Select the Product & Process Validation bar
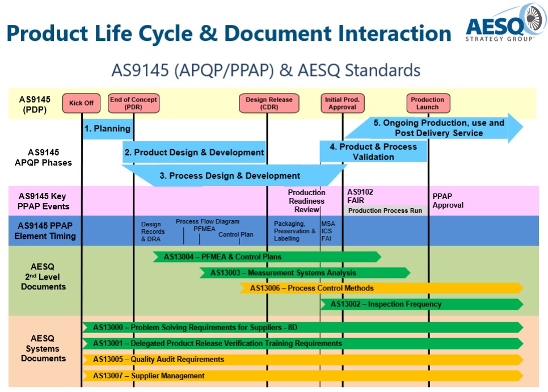 point(373,151)
